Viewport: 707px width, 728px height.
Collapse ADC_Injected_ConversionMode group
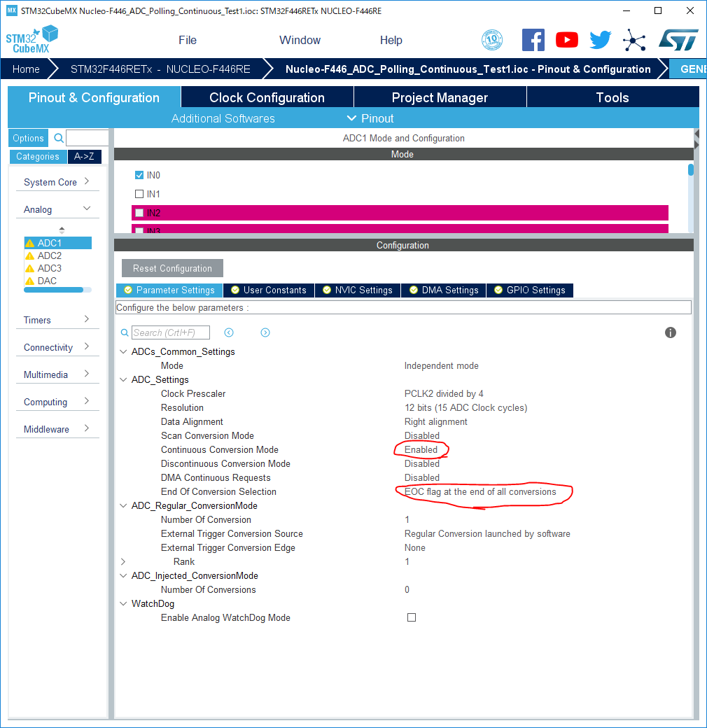[x=123, y=575]
